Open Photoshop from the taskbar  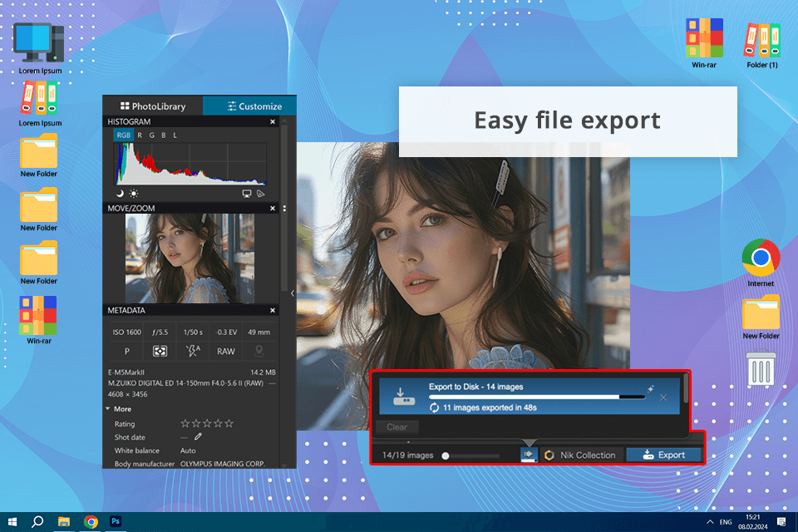point(116,522)
